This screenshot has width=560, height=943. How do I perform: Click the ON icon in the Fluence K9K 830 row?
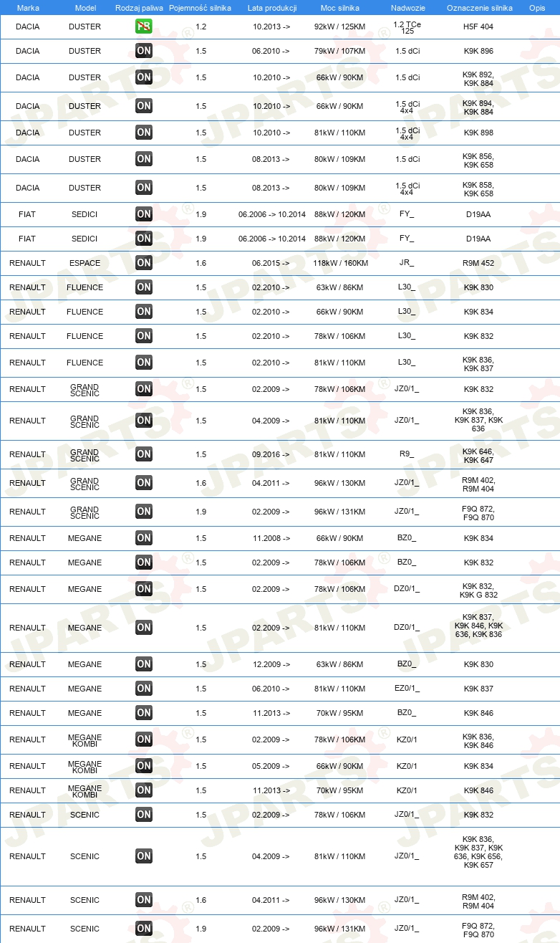click(144, 287)
